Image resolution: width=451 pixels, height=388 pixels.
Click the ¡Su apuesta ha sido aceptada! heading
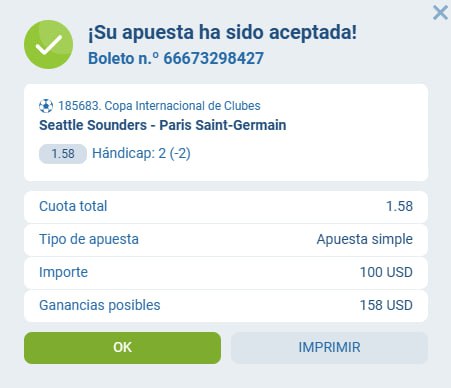[x=222, y=33]
